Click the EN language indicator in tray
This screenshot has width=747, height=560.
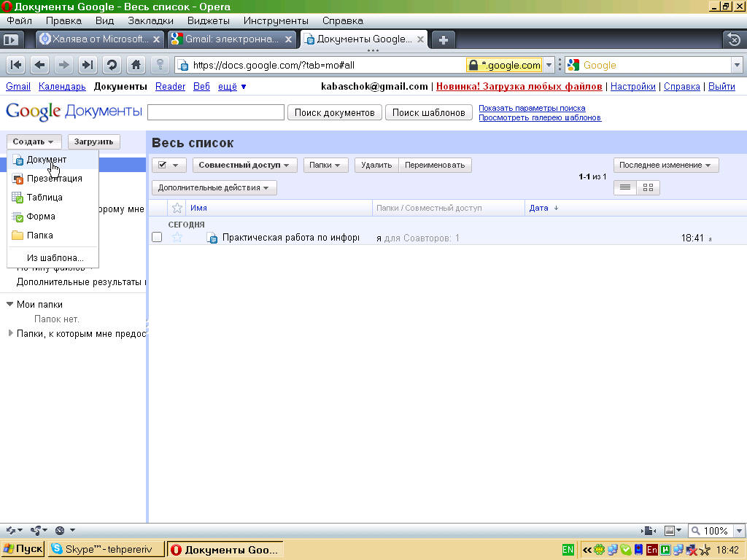pyautogui.click(x=568, y=550)
